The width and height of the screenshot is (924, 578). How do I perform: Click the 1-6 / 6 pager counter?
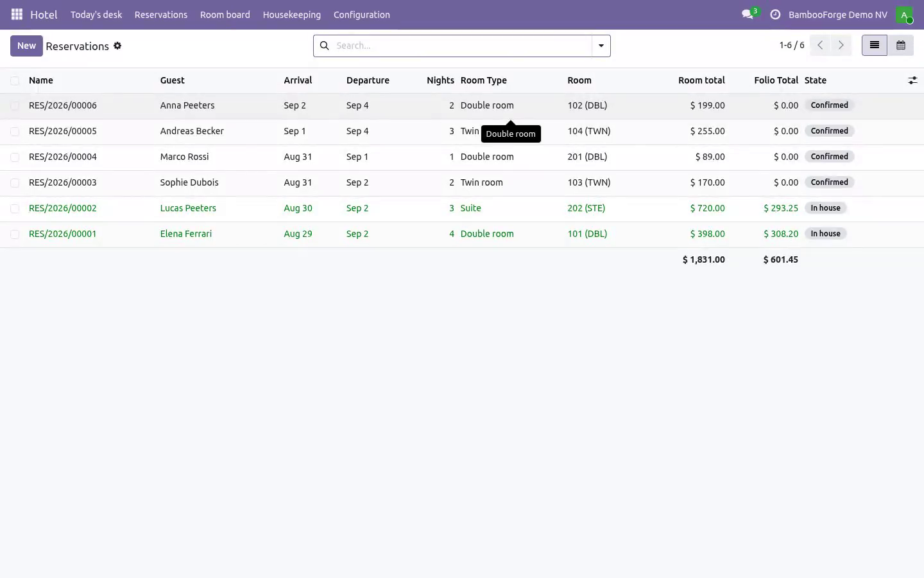(791, 45)
